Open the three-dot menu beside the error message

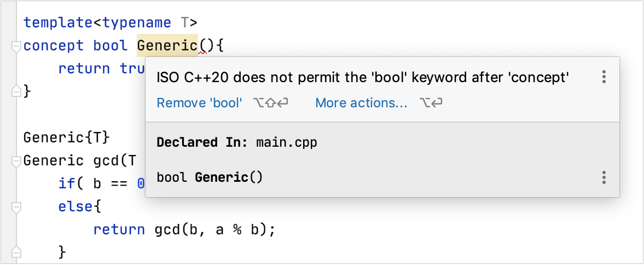[604, 77]
